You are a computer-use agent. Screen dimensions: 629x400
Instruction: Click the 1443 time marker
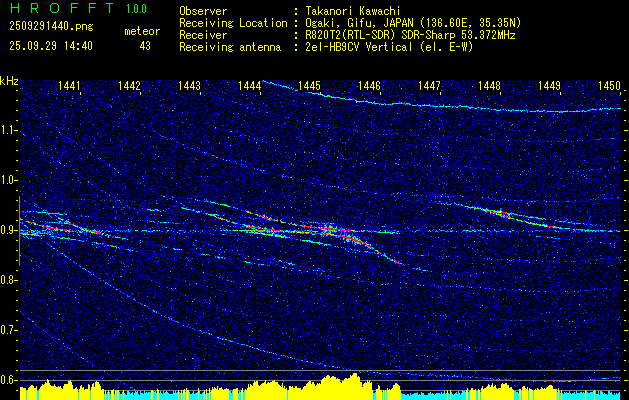(x=189, y=85)
